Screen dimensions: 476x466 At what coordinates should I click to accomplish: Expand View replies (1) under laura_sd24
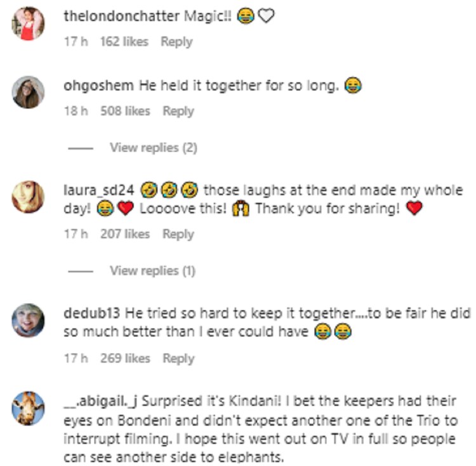(x=153, y=271)
